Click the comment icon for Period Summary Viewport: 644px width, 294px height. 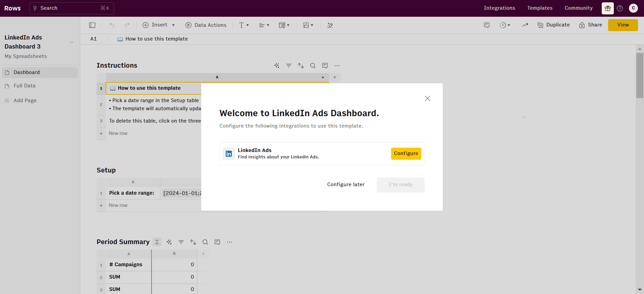coord(217,242)
